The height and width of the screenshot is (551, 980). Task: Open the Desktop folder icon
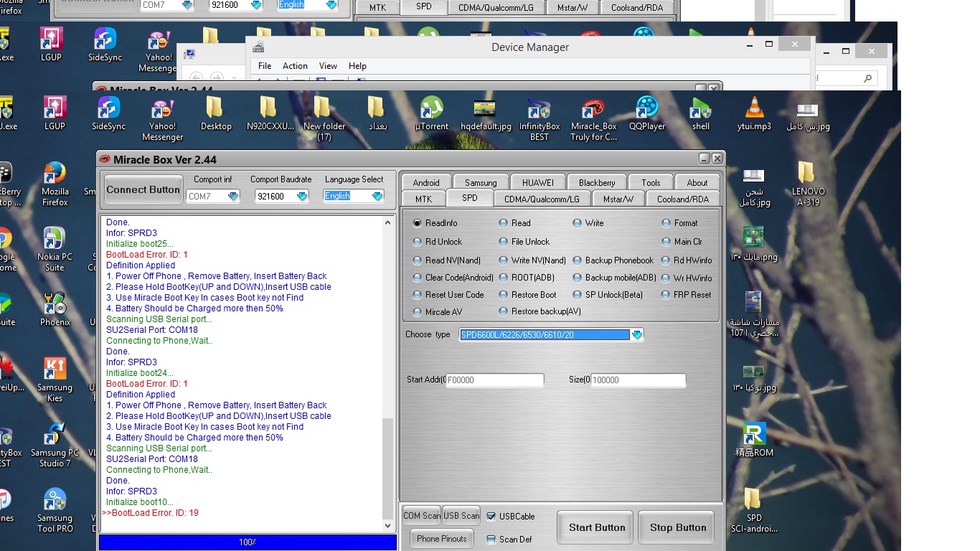216,114
